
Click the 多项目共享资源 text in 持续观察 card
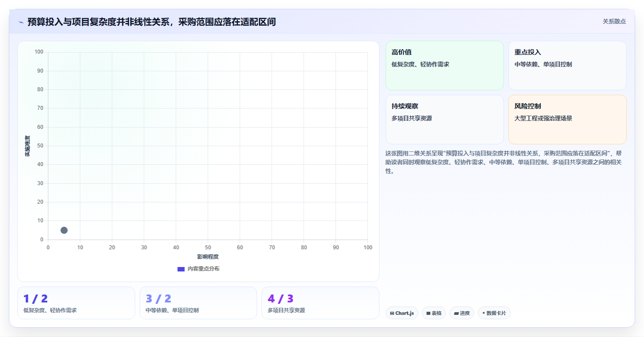[x=412, y=118]
